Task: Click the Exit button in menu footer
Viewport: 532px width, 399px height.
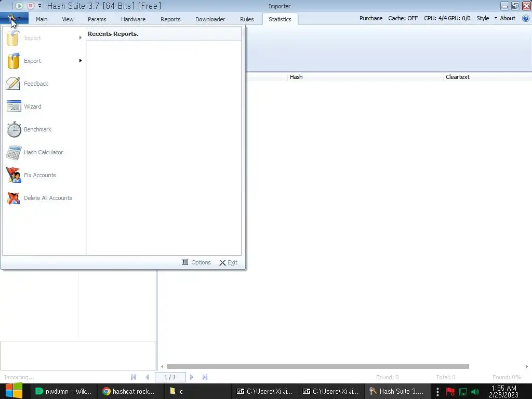Action: [228, 262]
